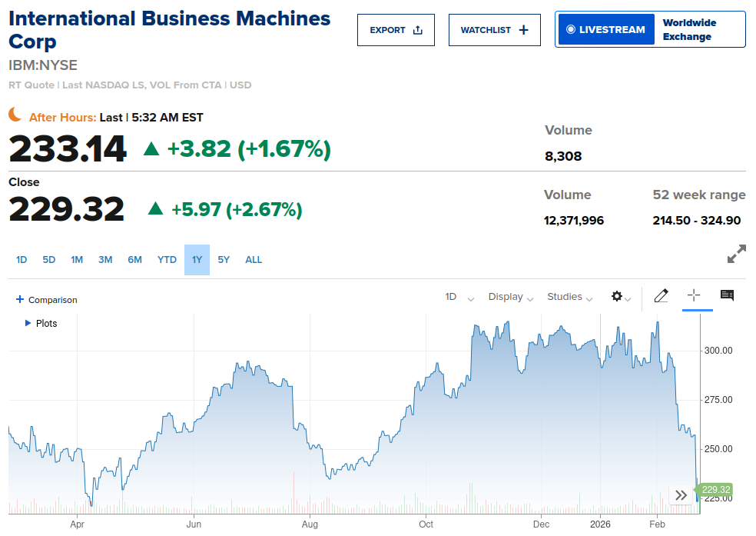Click the Oct x-axis label
The height and width of the screenshot is (536, 756).
pos(426,524)
